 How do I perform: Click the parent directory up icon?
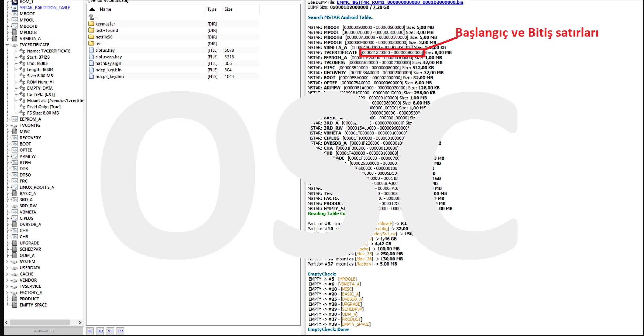point(91,17)
